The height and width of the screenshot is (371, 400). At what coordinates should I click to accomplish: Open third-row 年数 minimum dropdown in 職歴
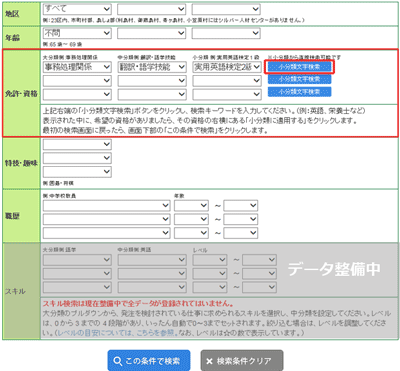pyautogui.click(x=191, y=233)
